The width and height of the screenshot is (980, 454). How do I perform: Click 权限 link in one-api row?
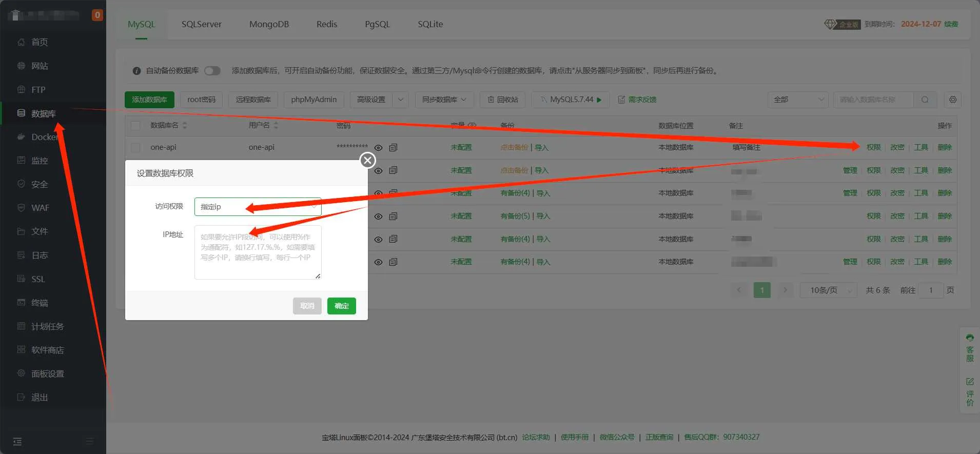[873, 148]
